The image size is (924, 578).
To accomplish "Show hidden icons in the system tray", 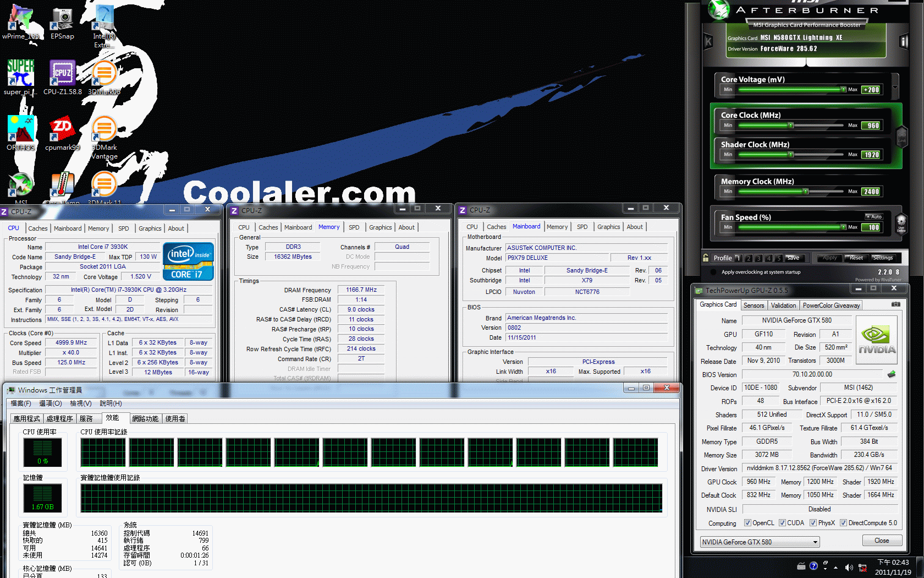I will click(836, 568).
